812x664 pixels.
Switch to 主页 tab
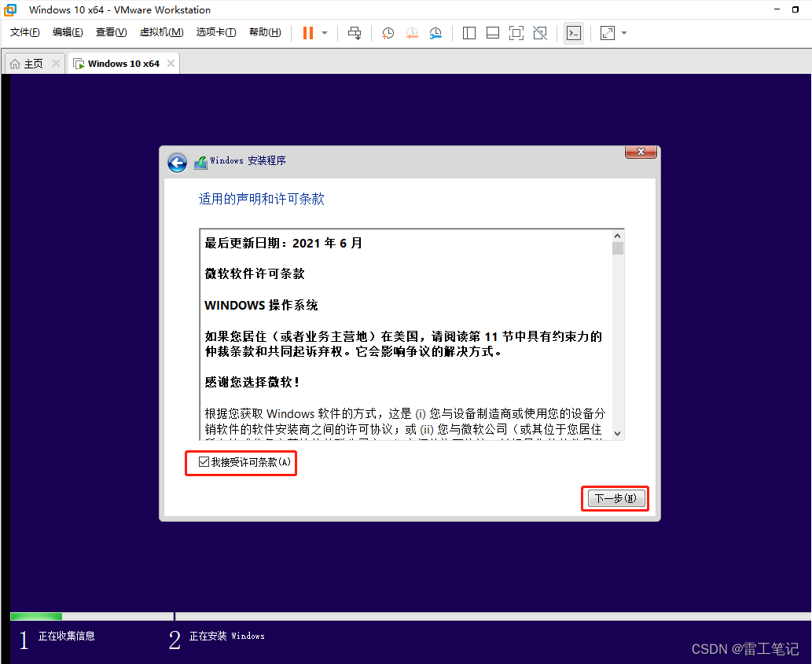click(34, 64)
